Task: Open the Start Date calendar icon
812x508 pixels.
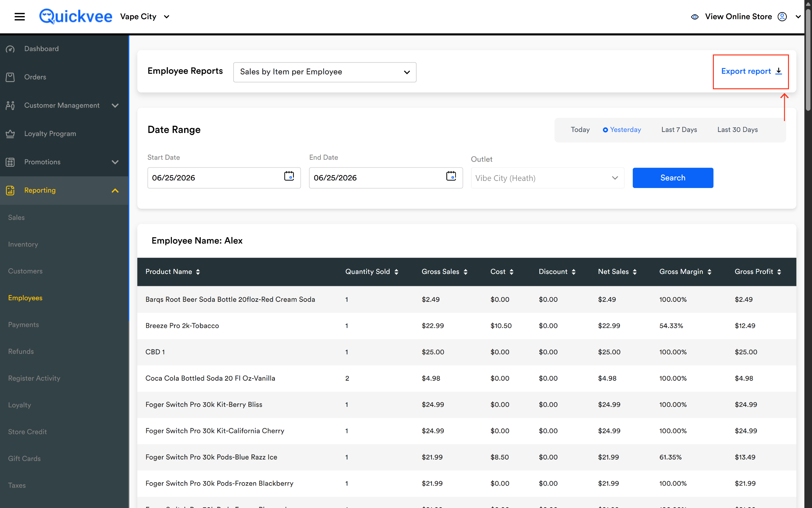Action: [289, 176]
